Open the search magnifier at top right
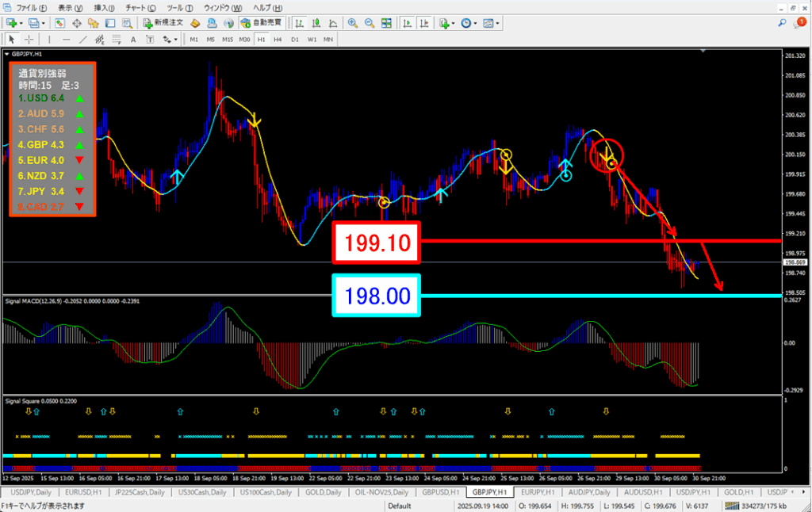Screen dimensions: 812x512 783,23
